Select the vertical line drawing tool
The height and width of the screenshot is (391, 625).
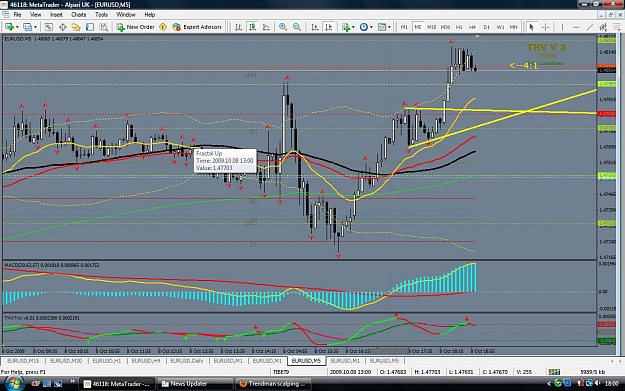562,27
